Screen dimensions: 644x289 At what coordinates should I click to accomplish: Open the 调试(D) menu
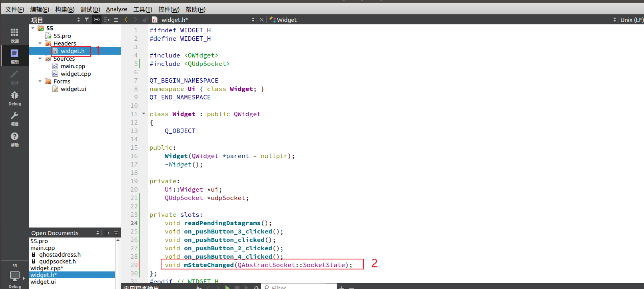point(90,9)
